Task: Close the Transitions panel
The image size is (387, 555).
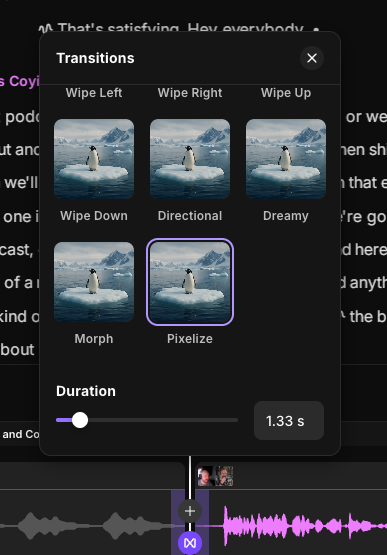Action: pos(312,58)
